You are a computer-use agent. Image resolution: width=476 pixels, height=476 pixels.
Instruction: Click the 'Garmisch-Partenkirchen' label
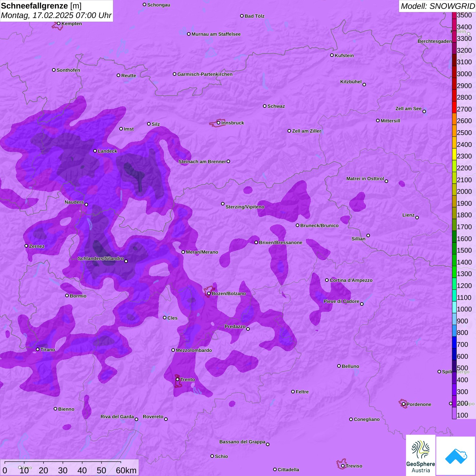pyautogui.click(x=205, y=74)
